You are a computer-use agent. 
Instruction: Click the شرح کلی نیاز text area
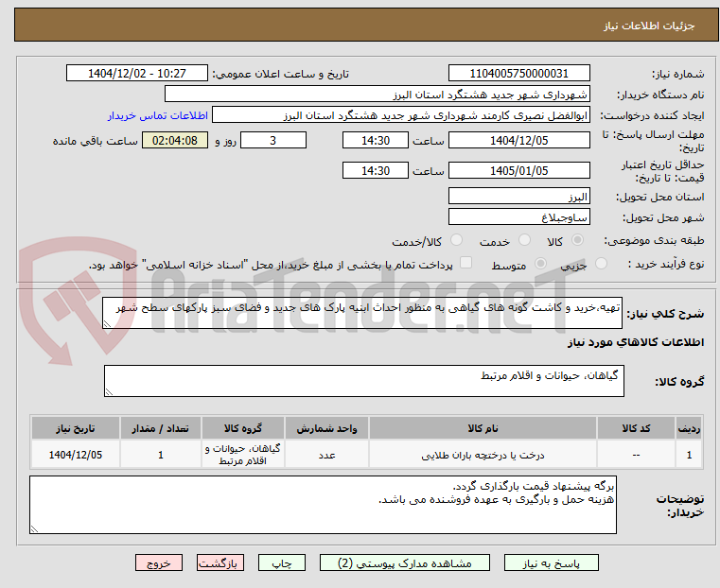pos(362,313)
